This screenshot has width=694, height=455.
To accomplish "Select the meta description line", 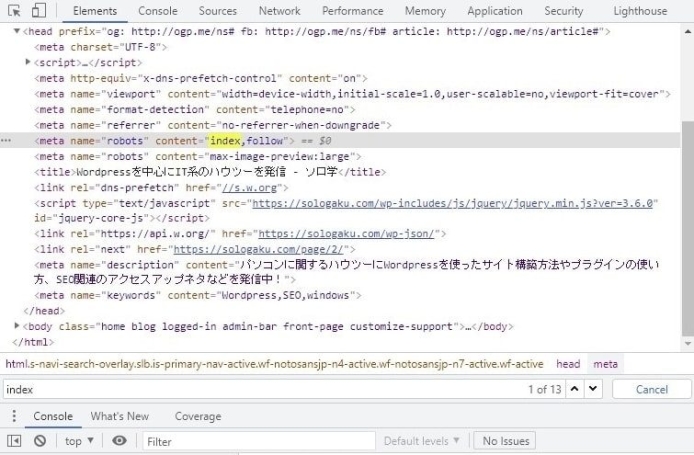I will pyautogui.click(x=347, y=272).
